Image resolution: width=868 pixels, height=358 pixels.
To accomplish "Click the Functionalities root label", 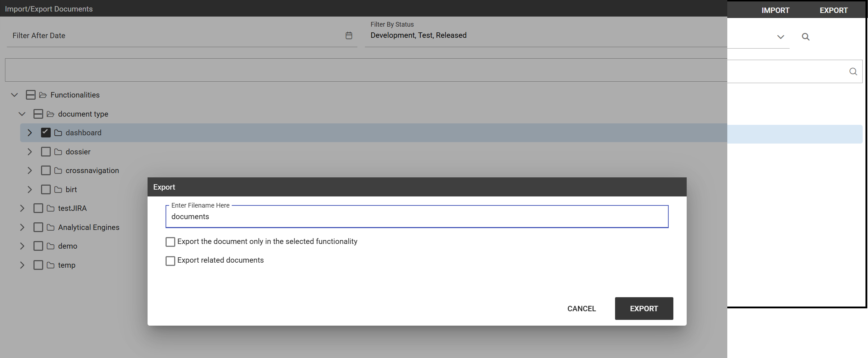I will (75, 95).
